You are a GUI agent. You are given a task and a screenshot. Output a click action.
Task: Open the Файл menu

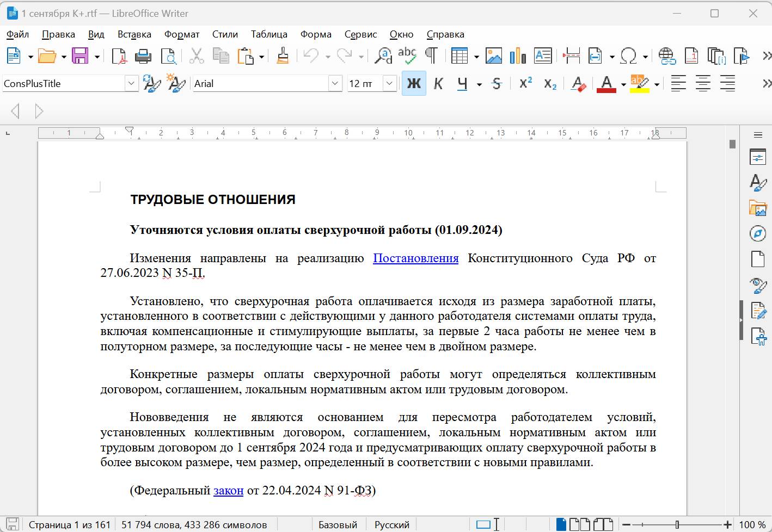[17, 34]
